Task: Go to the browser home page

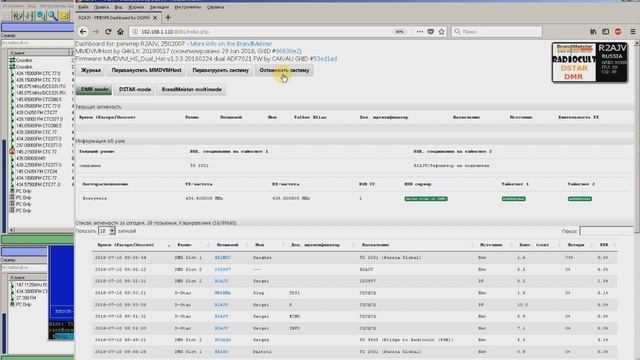Action: tap(120, 31)
